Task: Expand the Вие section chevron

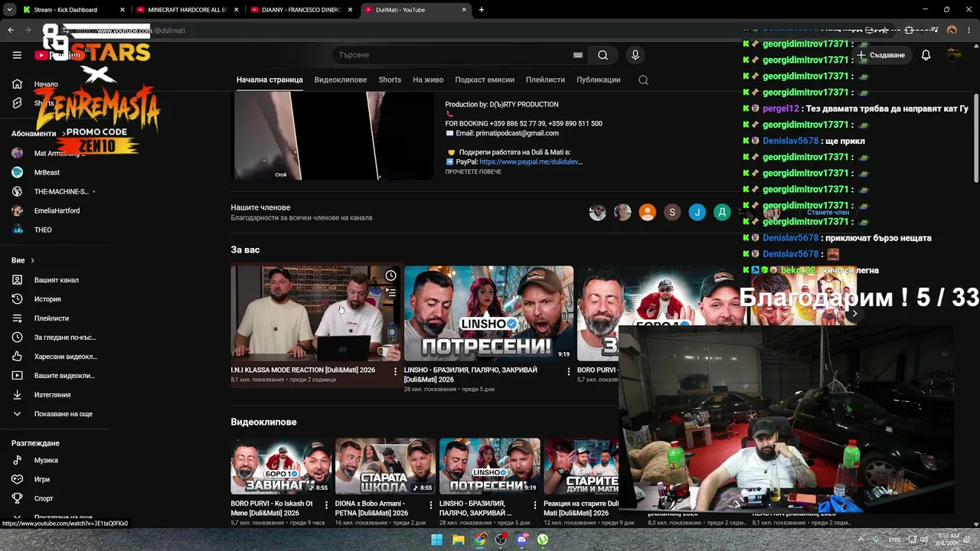Action: pyautogui.click(x=32, y=261)
